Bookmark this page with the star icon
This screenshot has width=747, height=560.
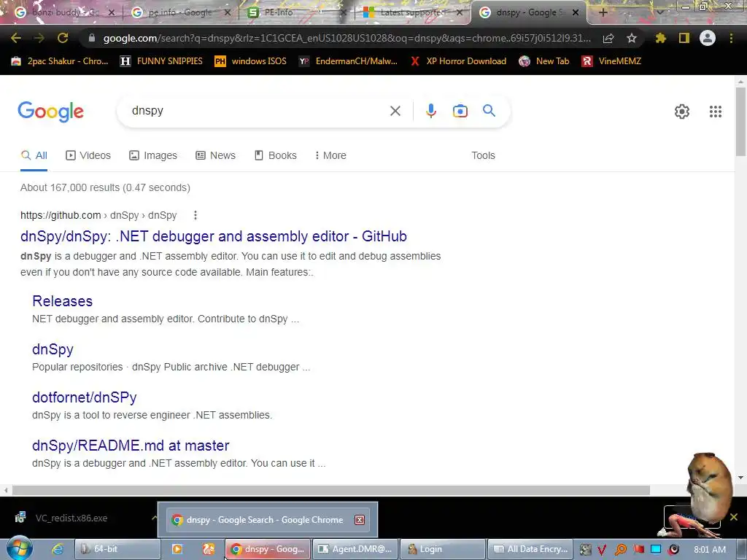click(x=631, y=38)
